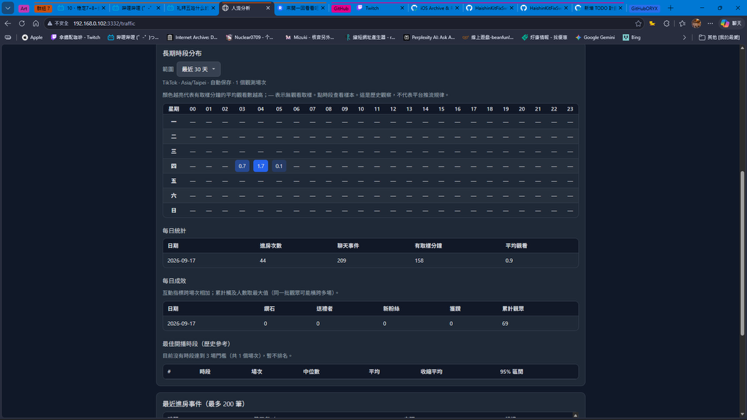747x420 pixels.
Task: Click the 聊天事件 column header
Action: 348,246
